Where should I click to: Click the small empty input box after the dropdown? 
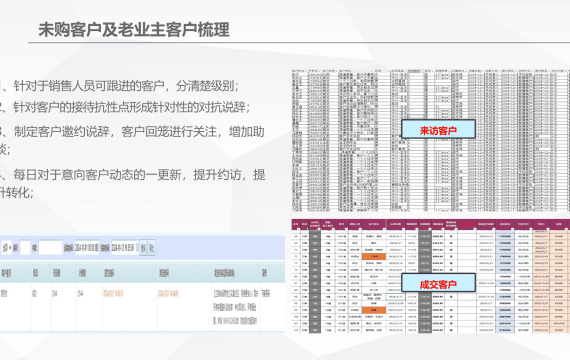pyautogui.click(x=25, y=248)
